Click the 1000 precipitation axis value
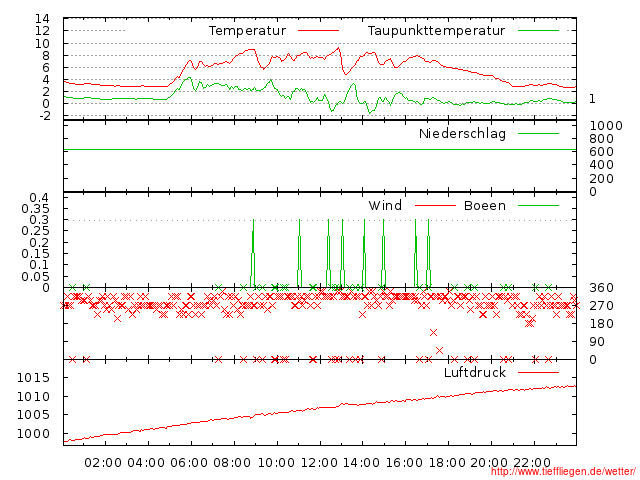640x480 pixels. pos(606,126)
